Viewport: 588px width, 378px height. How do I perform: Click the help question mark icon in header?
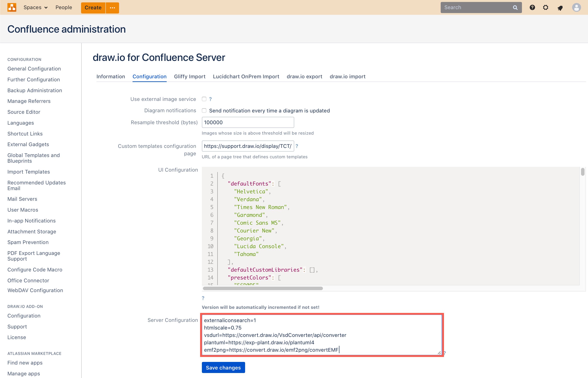(532, 7)
